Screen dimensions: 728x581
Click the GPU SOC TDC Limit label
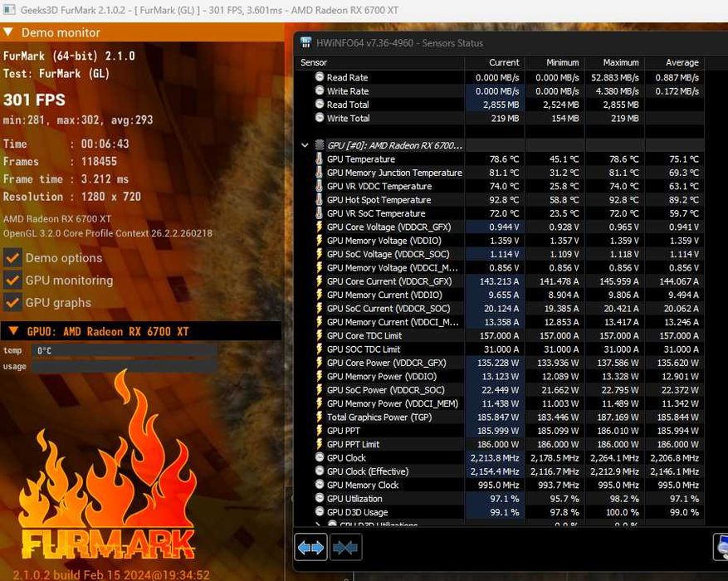[363, 349]
